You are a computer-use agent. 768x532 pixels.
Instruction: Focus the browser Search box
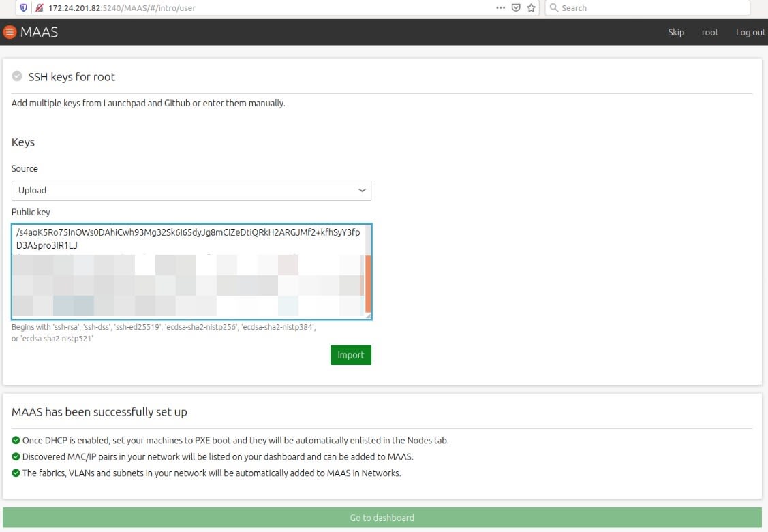pyautogui.click(x=647, y=7)
